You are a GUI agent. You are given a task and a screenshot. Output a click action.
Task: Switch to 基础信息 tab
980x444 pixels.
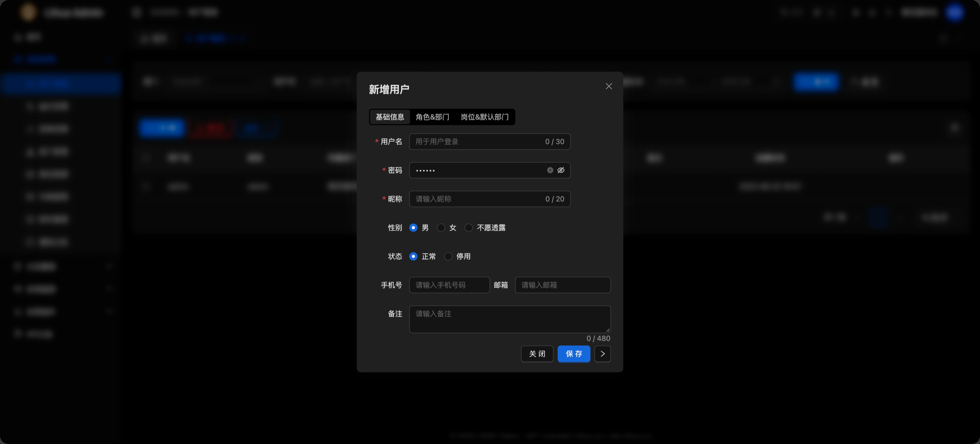point(390,117)
